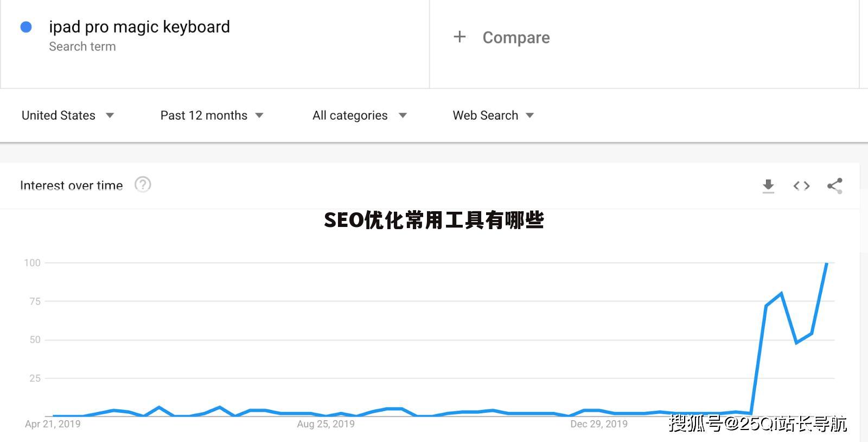Click the embed angle brackets icon
Viewport: 868px width, 442px height.
pyautogui.click(x=801, y=186)
